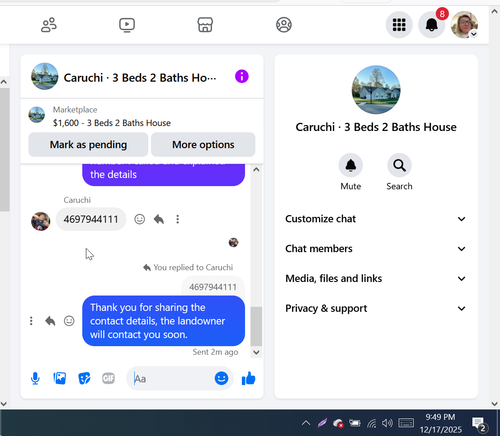Attach a photo using the image icon
The height and width of the screenshot is (436, 500).
(x=60, y=378)
